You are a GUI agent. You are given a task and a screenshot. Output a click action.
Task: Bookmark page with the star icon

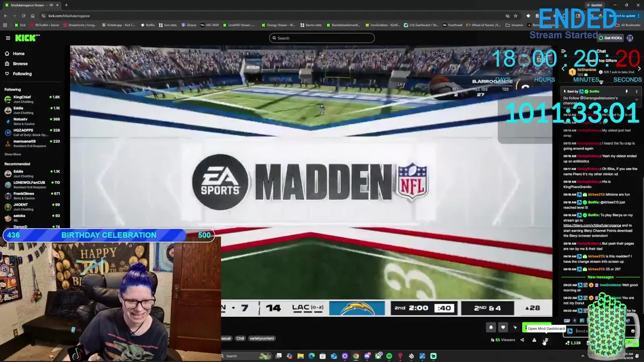click(x=516, y=16)
